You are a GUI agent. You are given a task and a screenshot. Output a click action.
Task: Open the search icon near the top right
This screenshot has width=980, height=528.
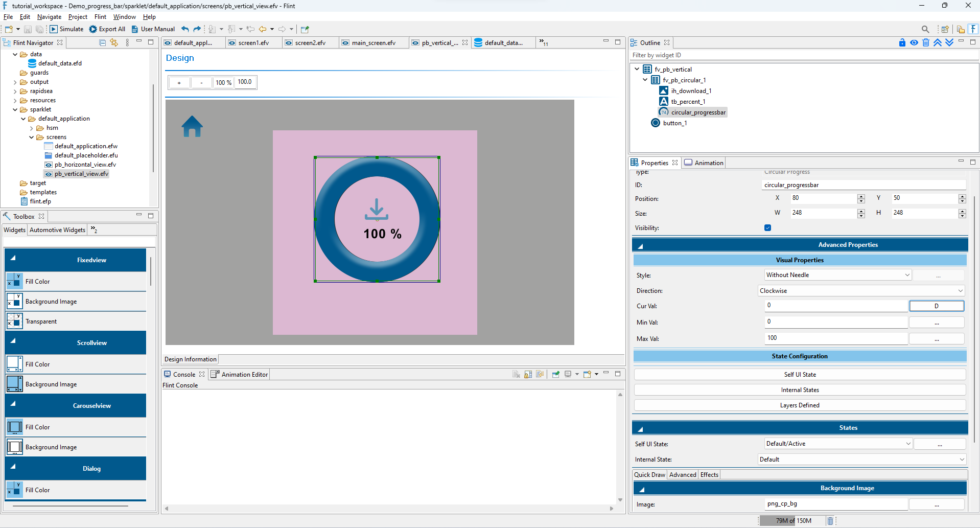[x=925, y=29]
